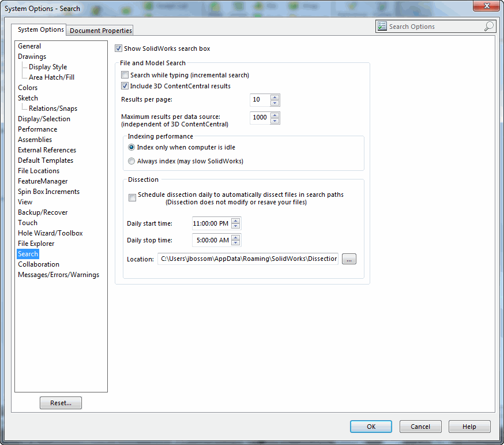Open File Locations options

click(x=39, y=171)
